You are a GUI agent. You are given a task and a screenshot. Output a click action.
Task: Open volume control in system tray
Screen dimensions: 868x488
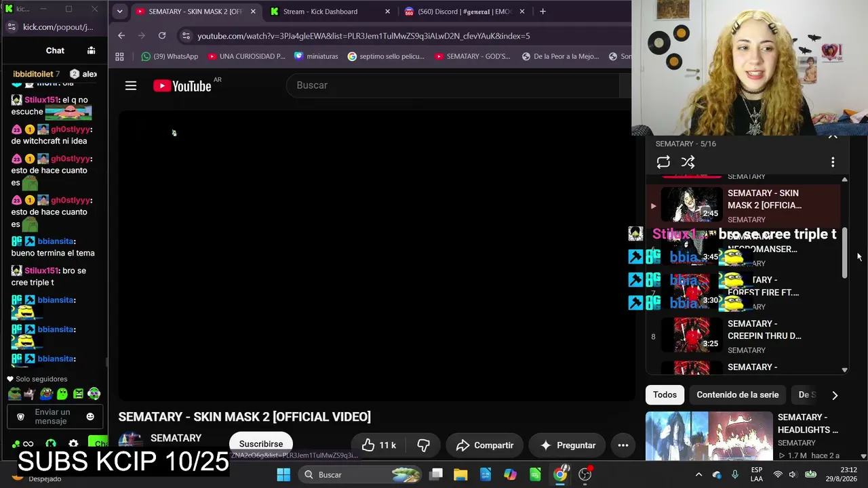tap(793, 474)
